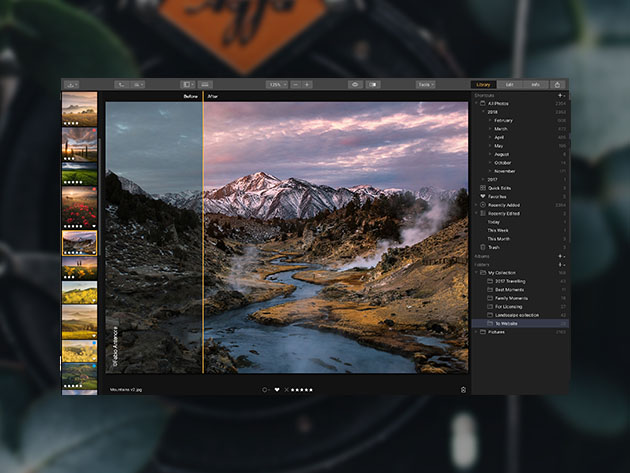Screen dimensions: 630x473
Task: Click the trash icon below the photo
Action: coord(463,389)
